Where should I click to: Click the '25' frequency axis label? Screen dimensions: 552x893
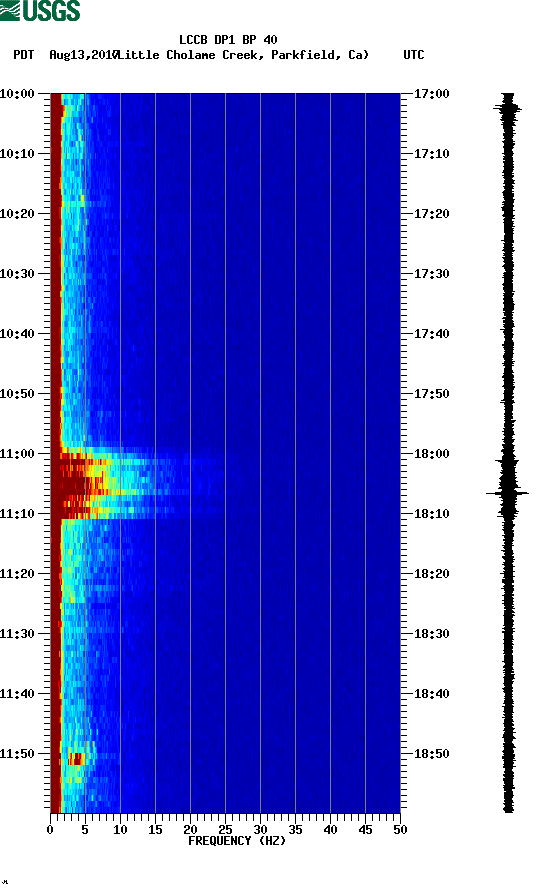(226, 830)
